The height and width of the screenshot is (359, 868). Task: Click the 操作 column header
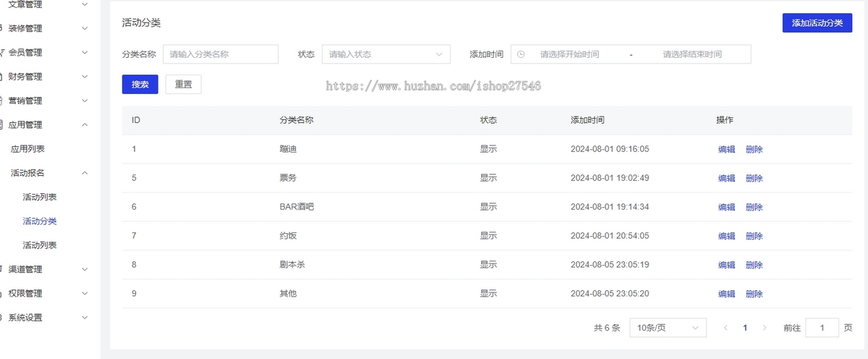(725, 120)
